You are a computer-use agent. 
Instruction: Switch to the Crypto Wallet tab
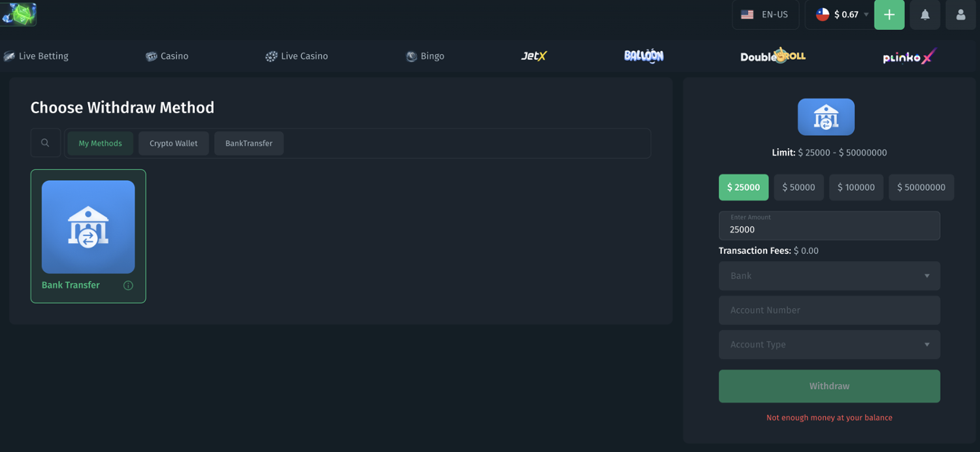point(173,144)
